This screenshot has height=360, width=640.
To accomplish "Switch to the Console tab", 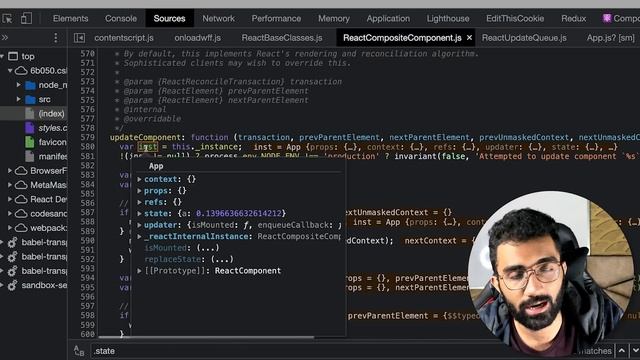I will (121, 18).
